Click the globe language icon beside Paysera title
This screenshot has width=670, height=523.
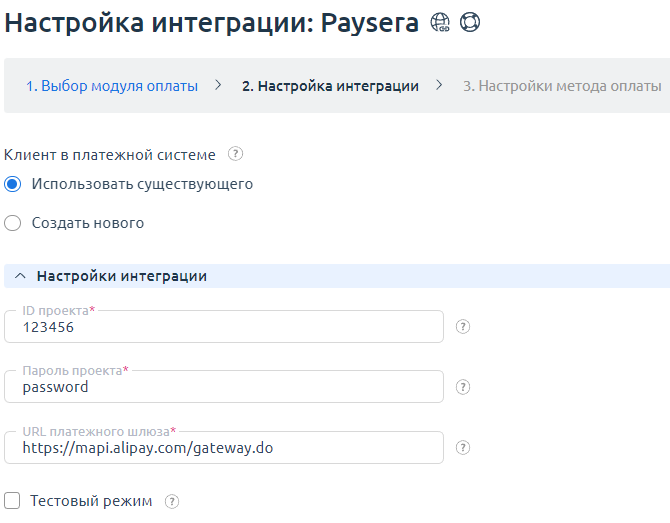[x=440, y=24]
